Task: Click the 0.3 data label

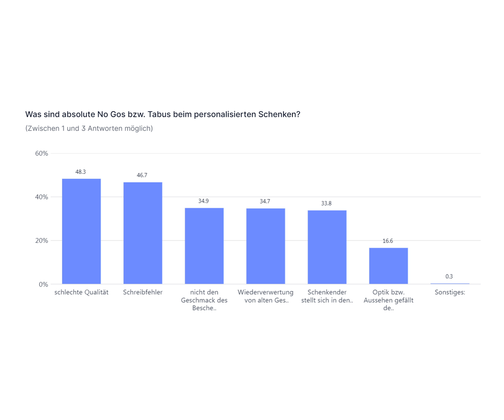Action: click(449, 277)
